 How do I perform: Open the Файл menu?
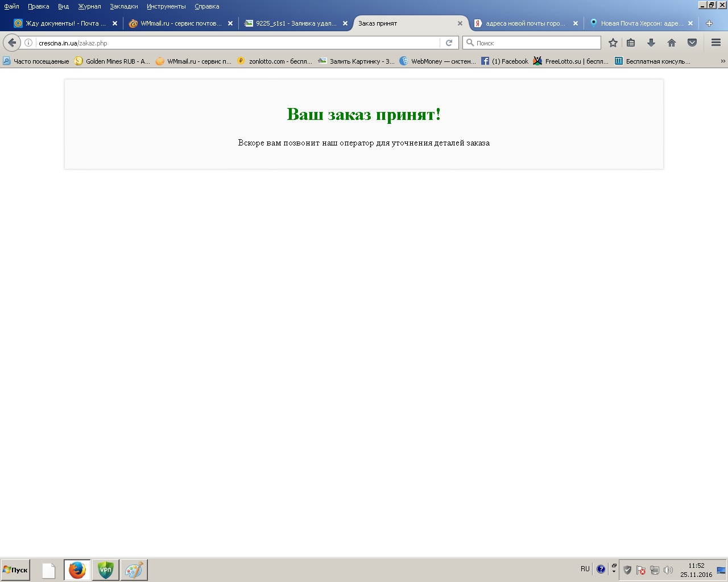click(11, 6)
